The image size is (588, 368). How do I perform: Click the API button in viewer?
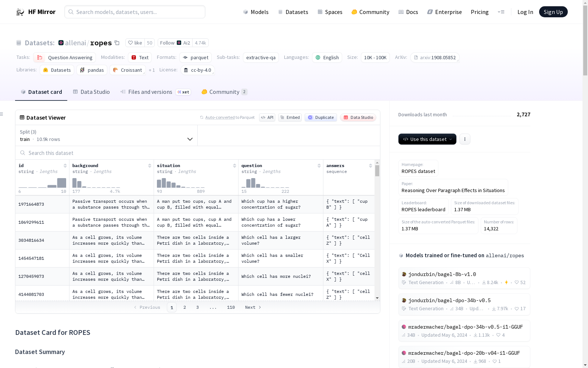pyautogui.click(x=267, y=117)
